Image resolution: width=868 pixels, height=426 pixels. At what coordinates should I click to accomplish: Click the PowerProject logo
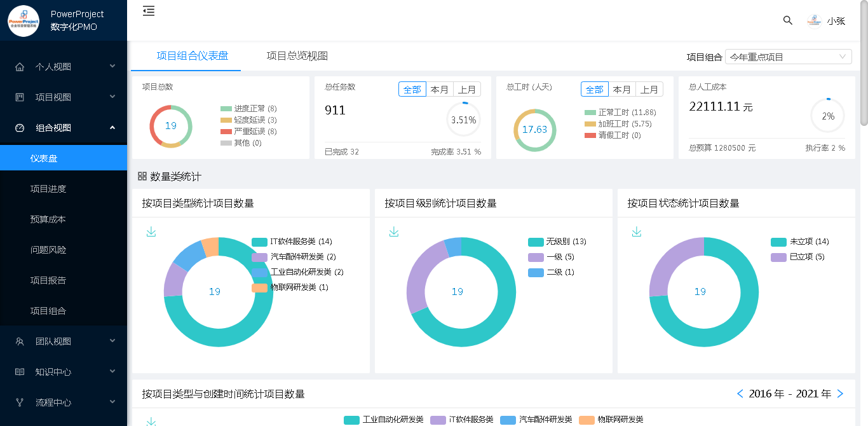coord(24,20)
